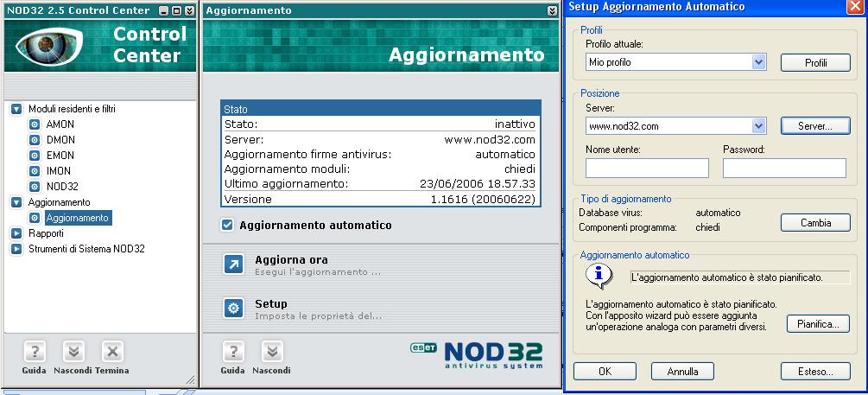Click the AMON module gear icon
Viewport: 868px width, 395px height.
coord(35,124)
